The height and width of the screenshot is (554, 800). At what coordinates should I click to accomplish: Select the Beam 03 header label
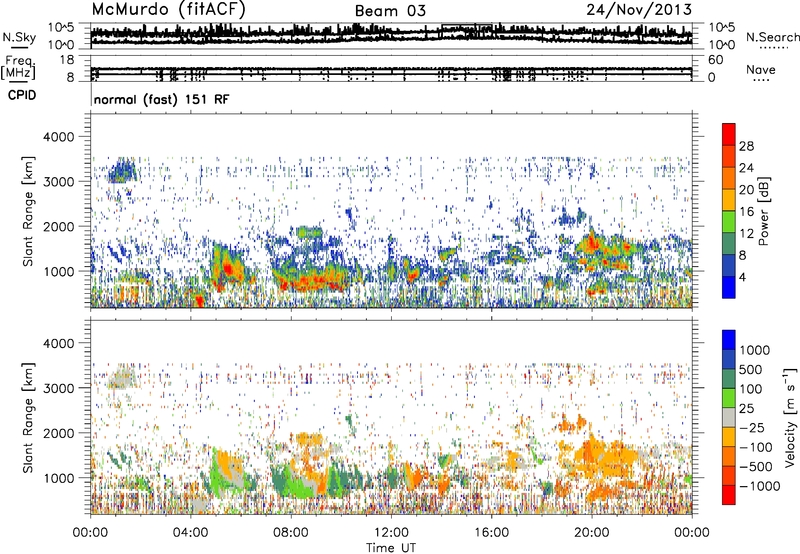coord(390,11)
